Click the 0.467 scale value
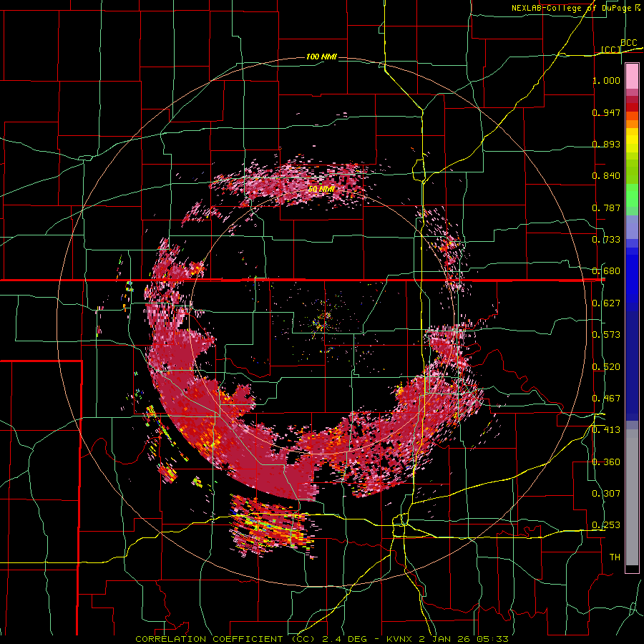 [606, 399]
